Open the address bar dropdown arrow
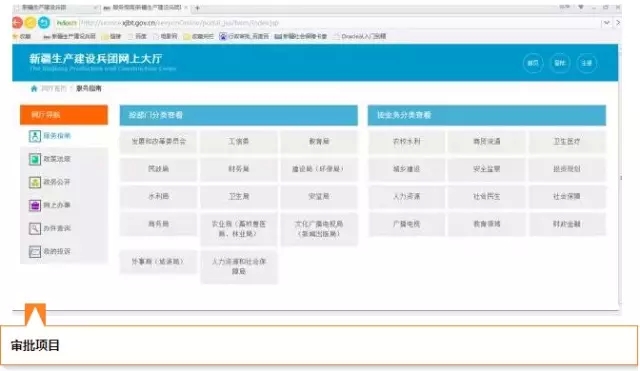This screenshot has height=371, width=640. (x=607, y=23)
